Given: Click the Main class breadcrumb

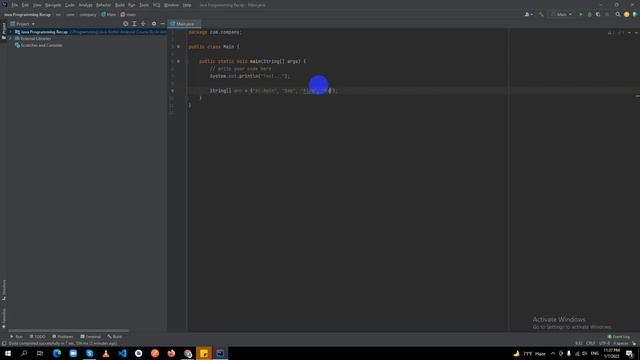Looking at the screenshot, I should coord(109,14).
